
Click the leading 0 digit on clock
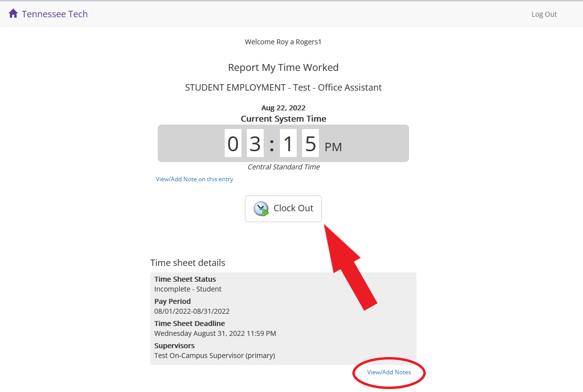[x=233, y=143]
